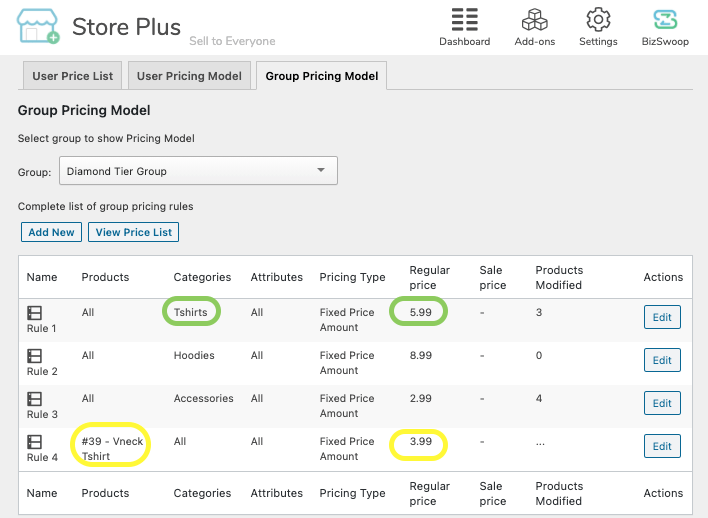Image resolution: width=708 pixels, height=518 pixels.
Task: Click the View Price List button
Action: coord(134,232)
